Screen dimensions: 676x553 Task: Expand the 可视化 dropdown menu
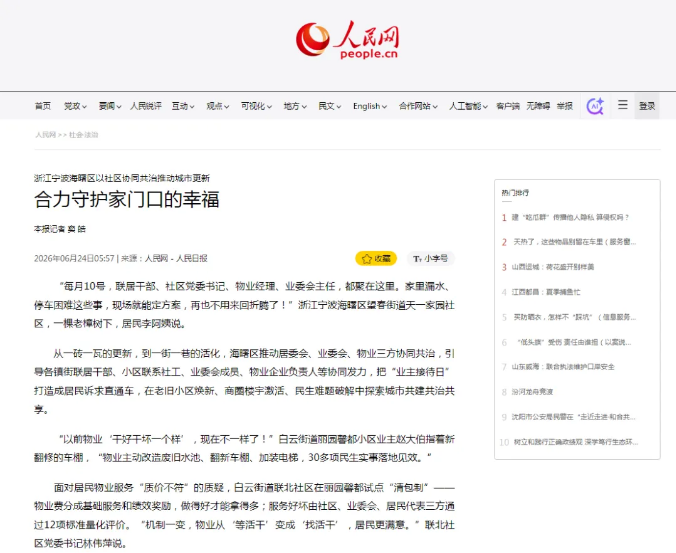pyautogui.click(x=256, y=106)
